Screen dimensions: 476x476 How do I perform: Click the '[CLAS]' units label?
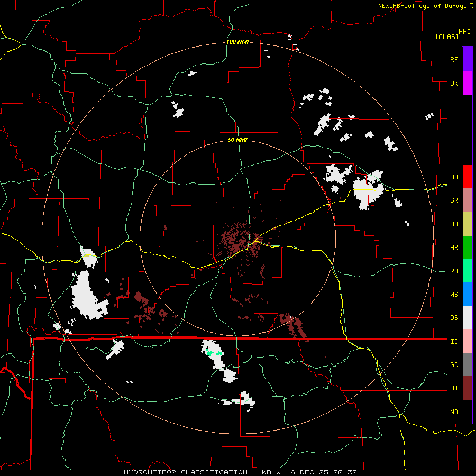coord(447,37)
